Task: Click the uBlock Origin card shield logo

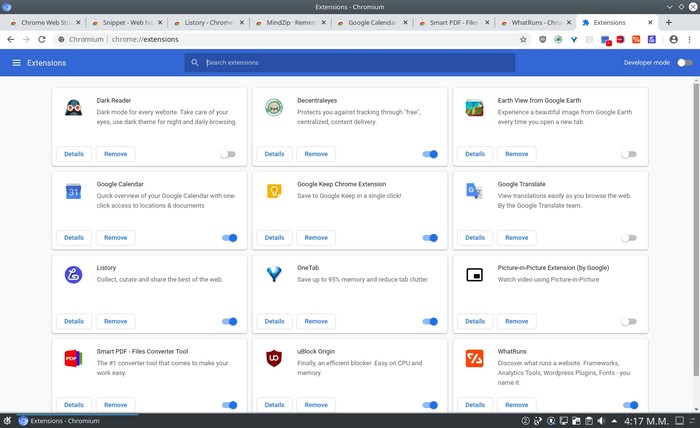Action: click(x=274, y=358)
